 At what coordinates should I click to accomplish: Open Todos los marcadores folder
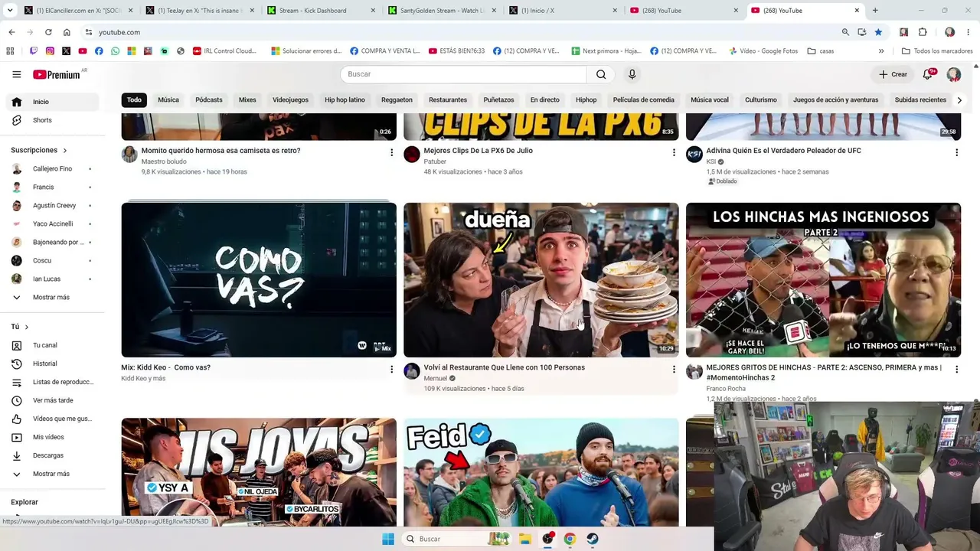(937, 51)
